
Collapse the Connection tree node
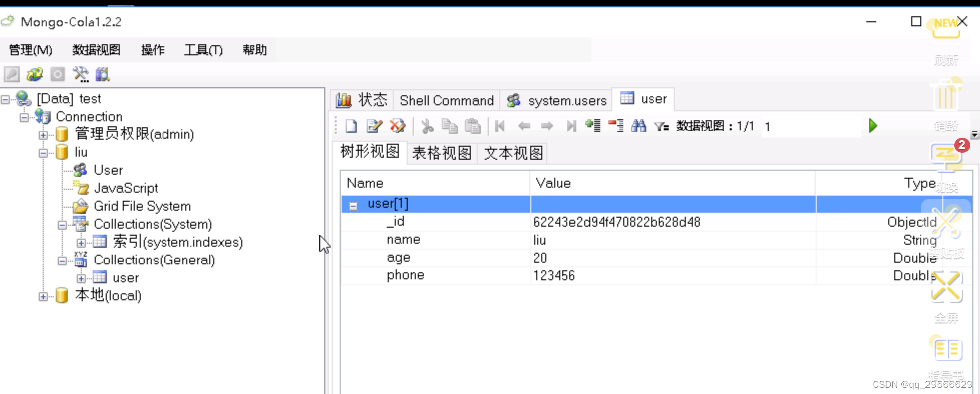pyautogui.click(x=24, y=118)
